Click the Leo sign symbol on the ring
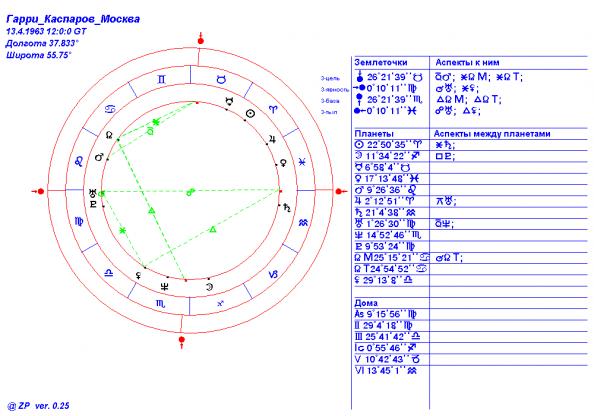This screenshot has height=416, width=594. click(79, 162)
